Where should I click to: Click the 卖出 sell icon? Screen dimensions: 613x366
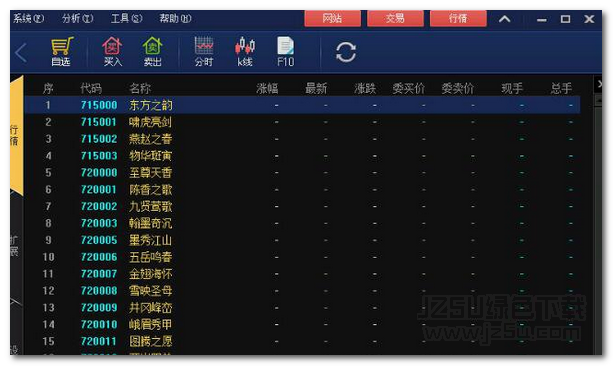click(x=152, y=52)
